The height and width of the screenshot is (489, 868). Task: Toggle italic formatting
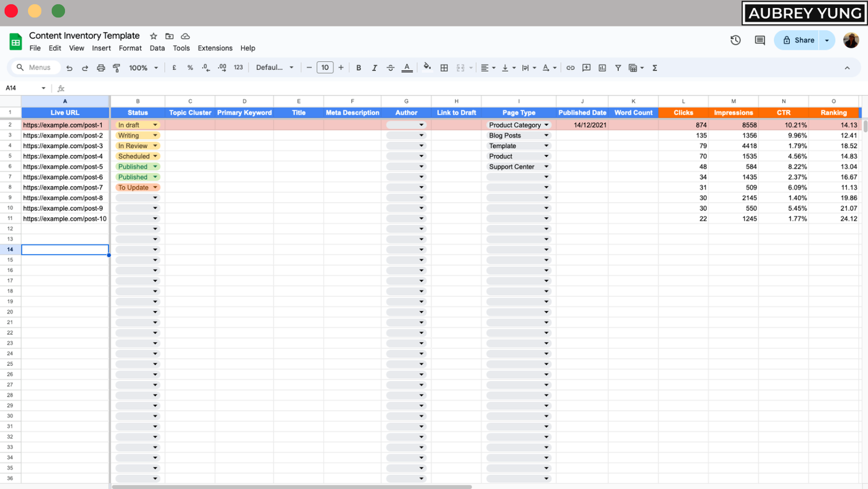(x=374, y=68)
